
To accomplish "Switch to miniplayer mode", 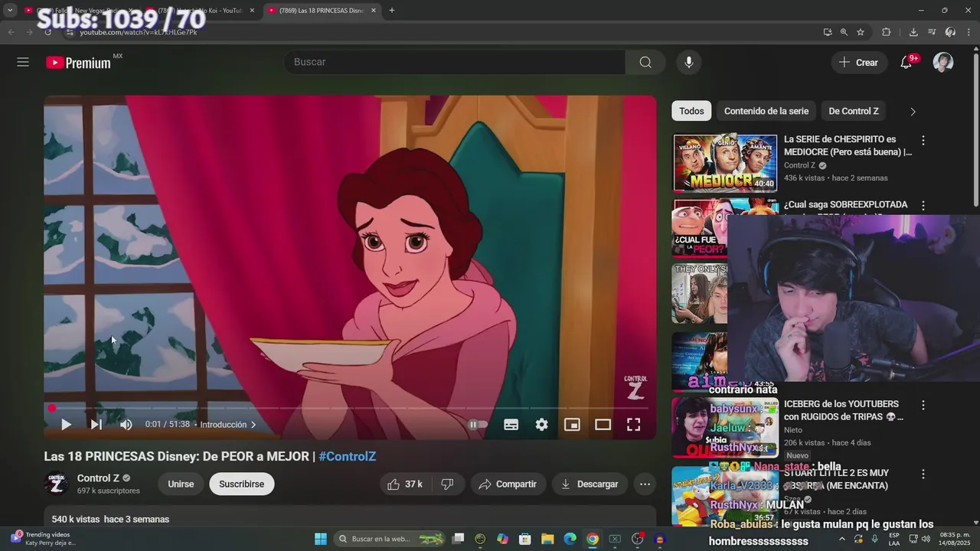I will coord(572,425).
